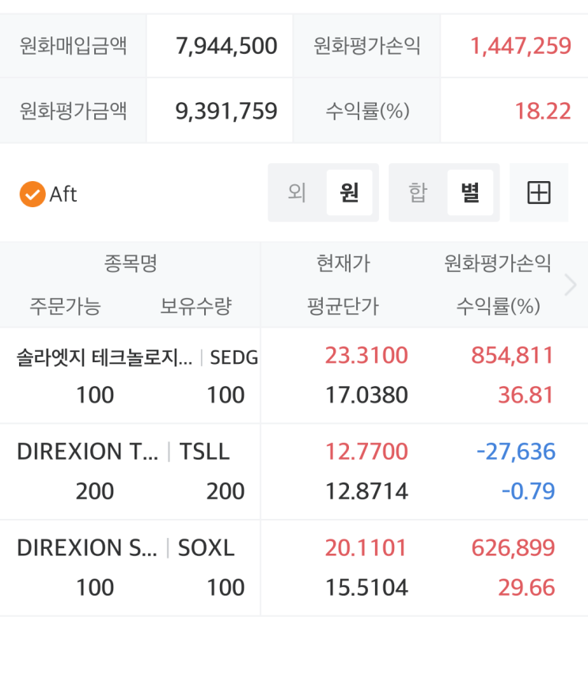Sort by 종목명 column header
Screen dimensions: 588x700
click(x=131, y=263)
